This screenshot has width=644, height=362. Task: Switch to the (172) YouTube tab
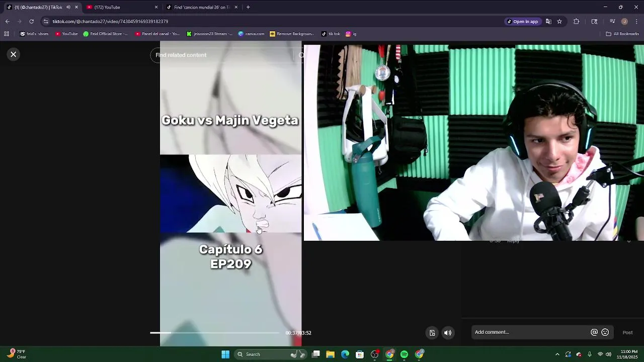click(122, 7)
